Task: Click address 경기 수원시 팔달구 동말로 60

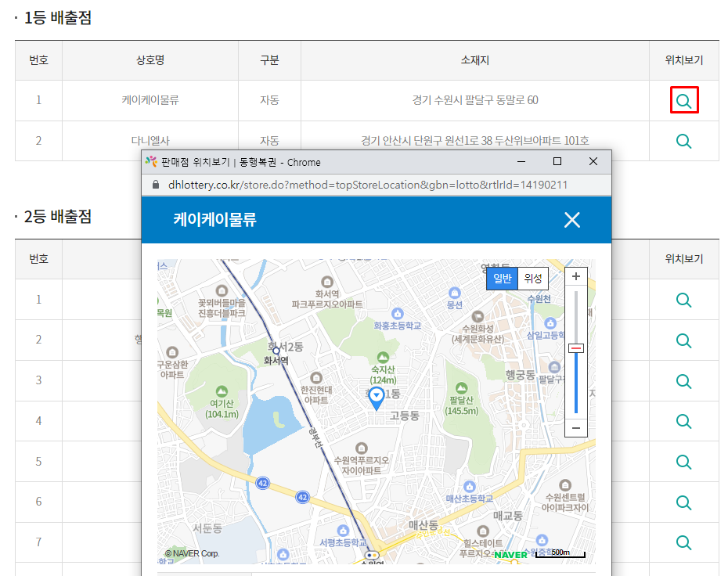Action: [x=475, y=100]
